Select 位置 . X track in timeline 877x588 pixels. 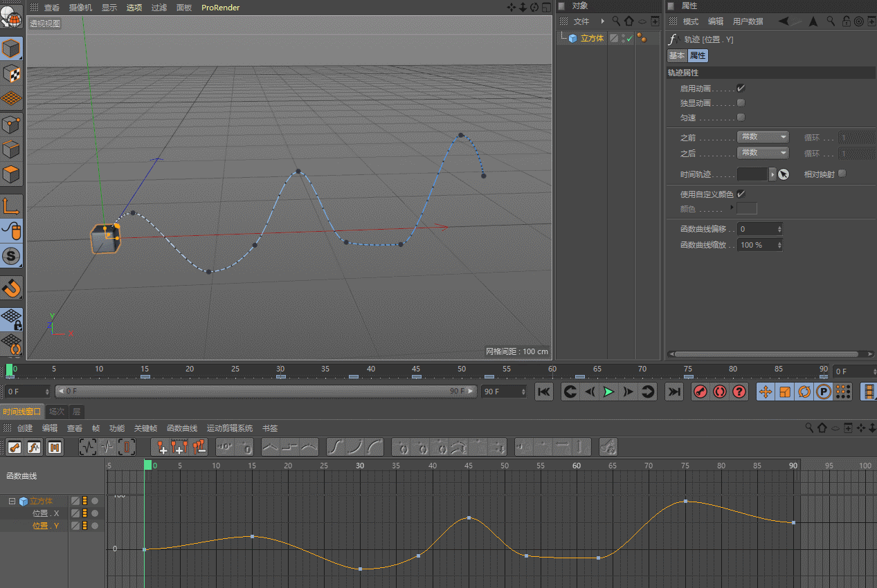pos(46,513)
